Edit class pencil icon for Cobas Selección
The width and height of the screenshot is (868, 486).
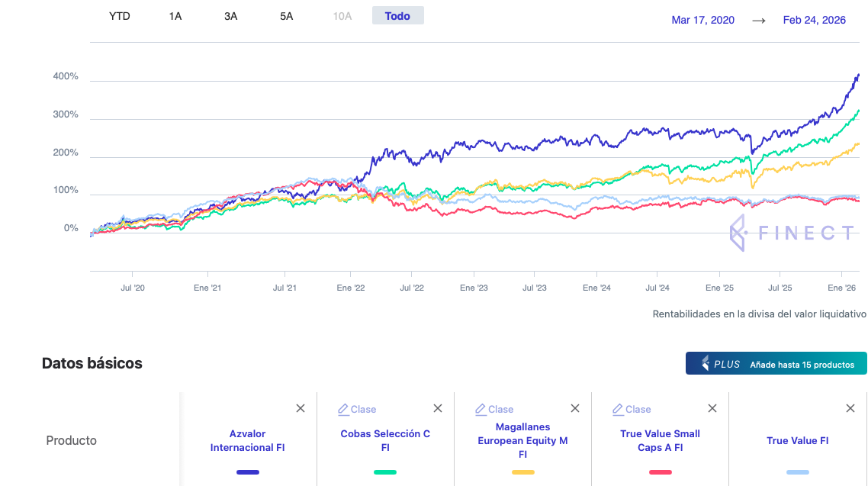click(344, 410)
